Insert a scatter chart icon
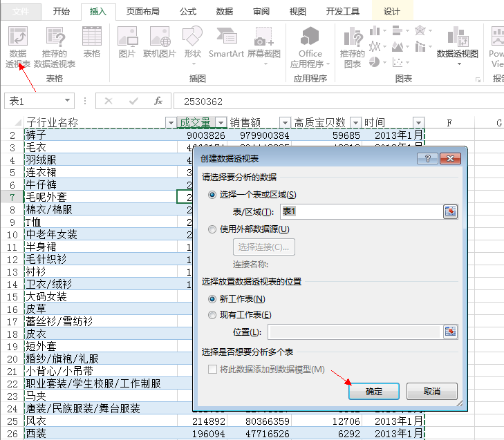 coord(398,62)
